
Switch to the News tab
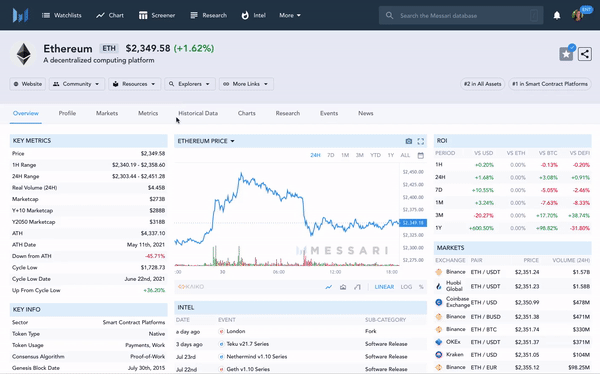366,113
